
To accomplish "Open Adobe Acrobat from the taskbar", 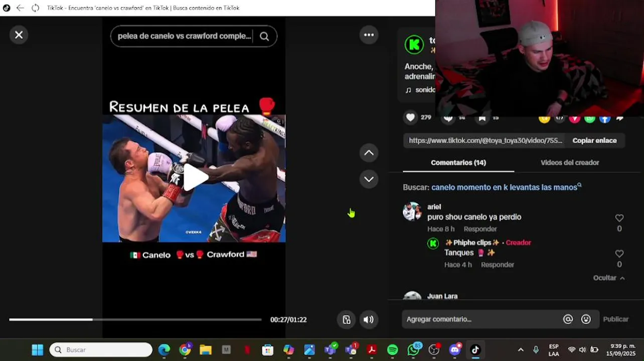I will pos(372,350).
